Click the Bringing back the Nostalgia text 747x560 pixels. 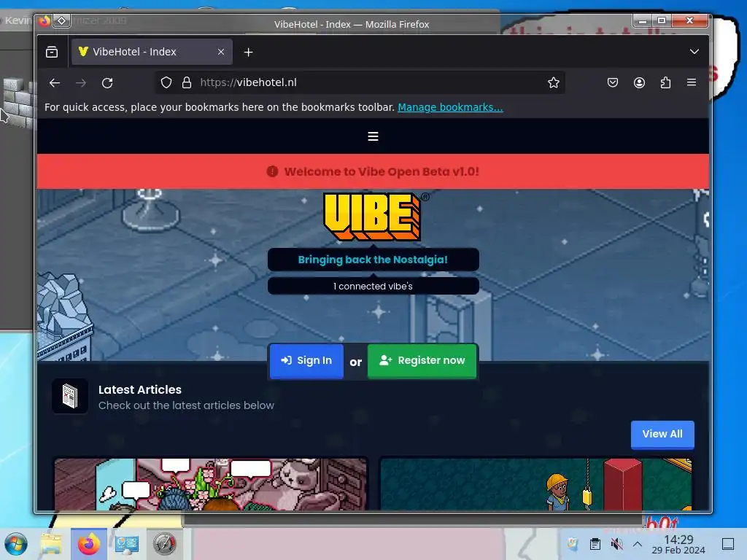[373, 260]
